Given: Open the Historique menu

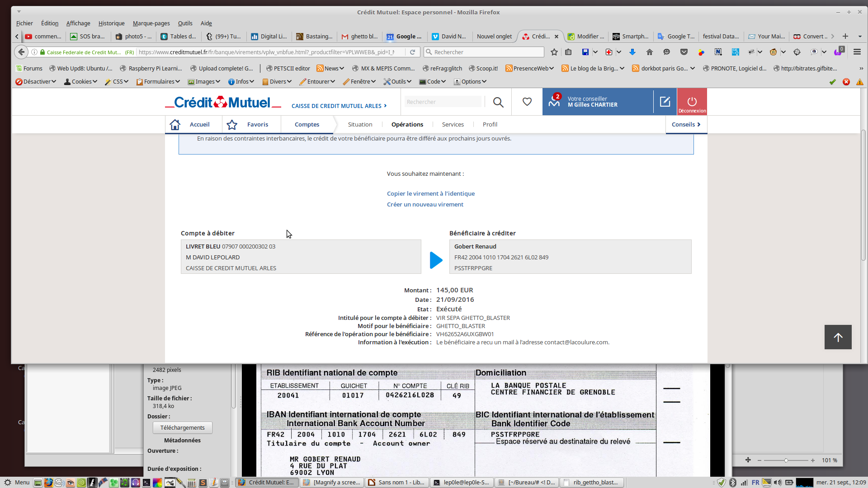Looking at the screenshot, I should (x=111, y=23).
